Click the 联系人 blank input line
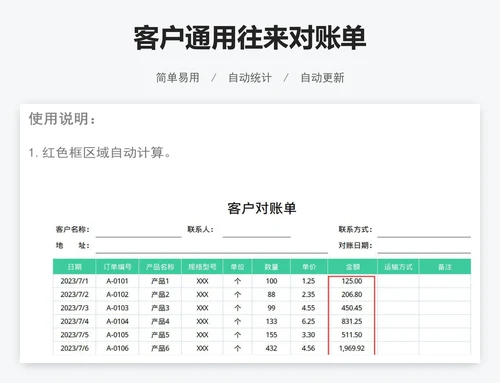Image resolution: width=500 pixels, height=383 pixels. [257, 230]
